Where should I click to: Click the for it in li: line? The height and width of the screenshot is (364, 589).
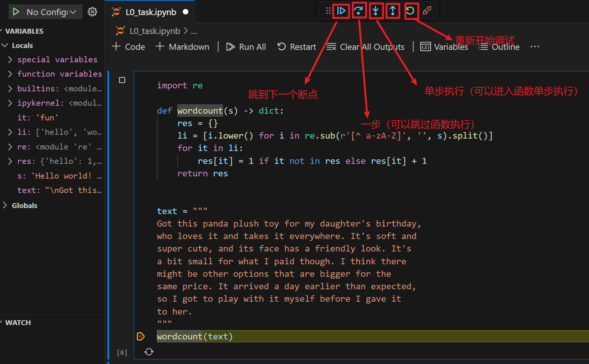[x=210, y=148]
